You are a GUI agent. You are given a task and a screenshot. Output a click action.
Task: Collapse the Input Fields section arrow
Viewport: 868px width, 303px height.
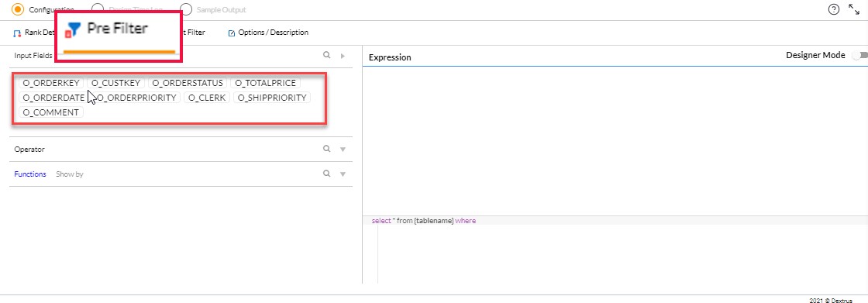[x=343, y=56]
